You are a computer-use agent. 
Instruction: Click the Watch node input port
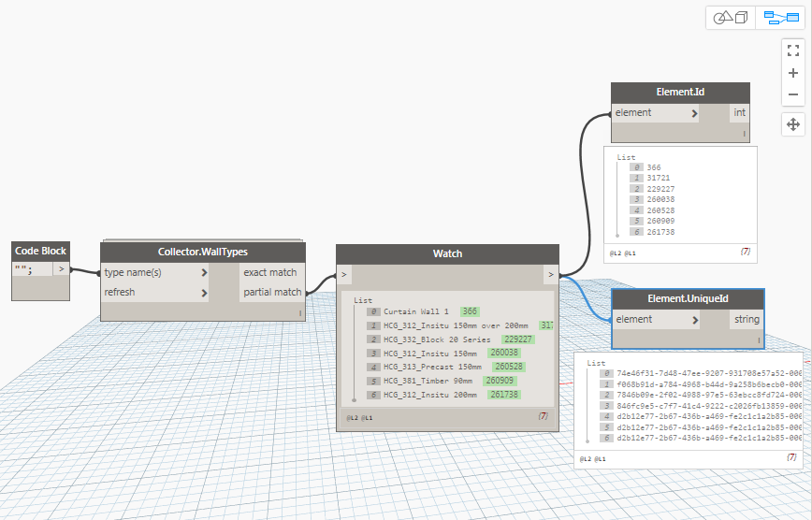pyautogui.click(x=344, y=275)
